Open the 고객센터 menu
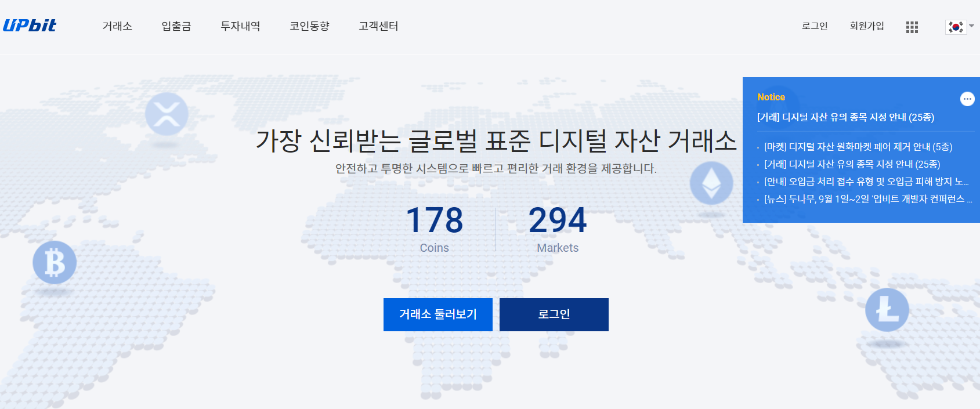This screenshot has height=409, width=980. click(378, 26)
